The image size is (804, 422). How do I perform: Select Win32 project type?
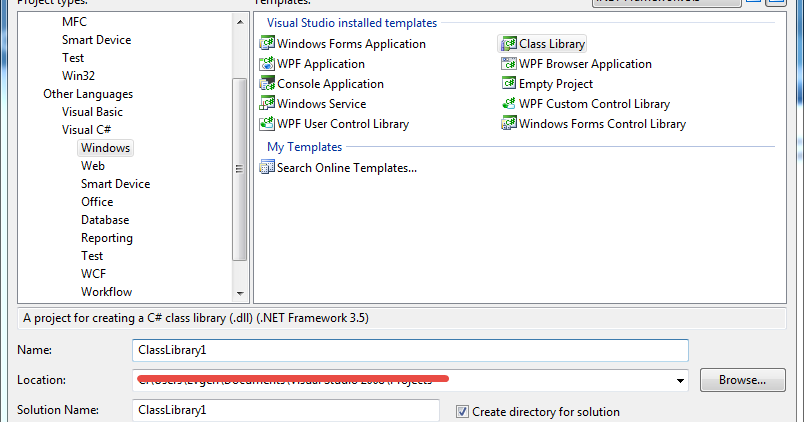point(78,75)
